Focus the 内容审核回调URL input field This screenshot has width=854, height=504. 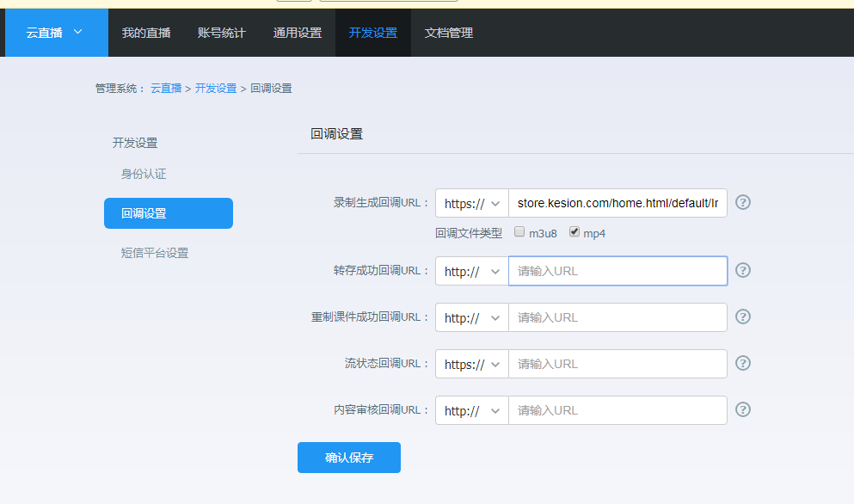coord(617,410)
